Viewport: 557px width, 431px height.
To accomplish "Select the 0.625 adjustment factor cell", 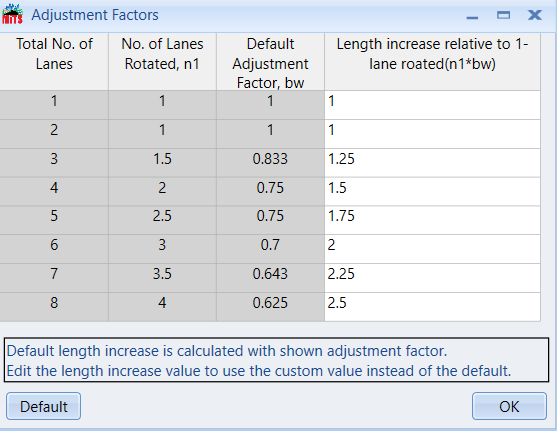I will [x=270, y=307].
